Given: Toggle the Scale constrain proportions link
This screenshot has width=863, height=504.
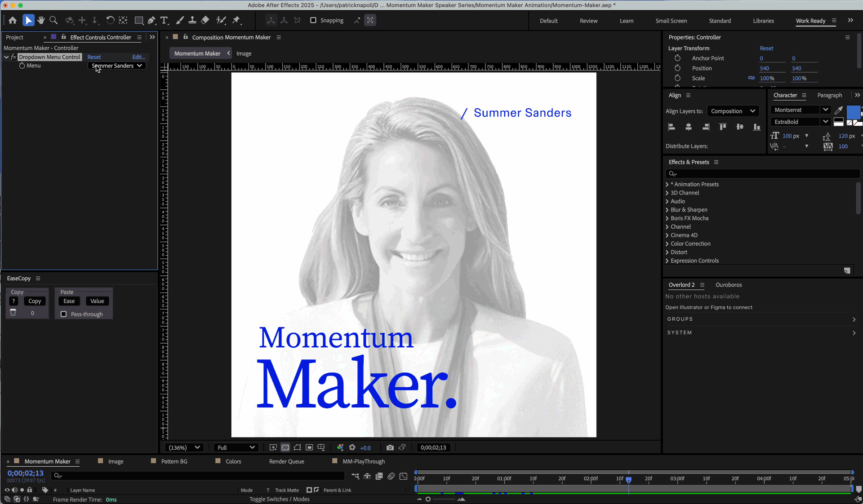Looking at the screenshot, I should [x=751, y=78].
